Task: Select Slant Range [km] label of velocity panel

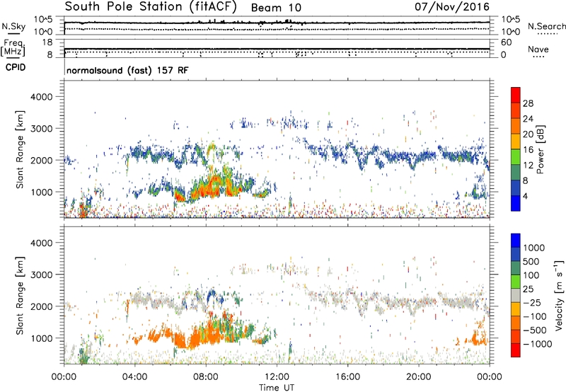Action: point(20,295)
